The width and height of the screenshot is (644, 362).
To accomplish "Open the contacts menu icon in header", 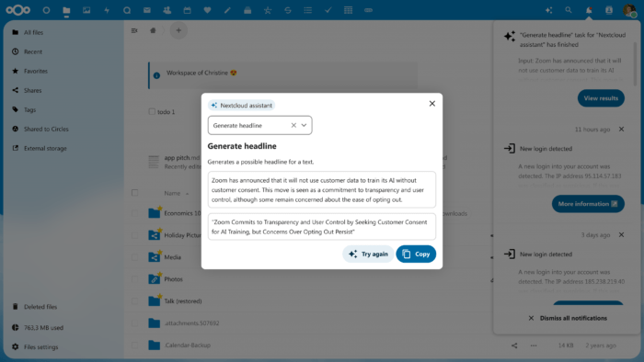I will [609, 10].
